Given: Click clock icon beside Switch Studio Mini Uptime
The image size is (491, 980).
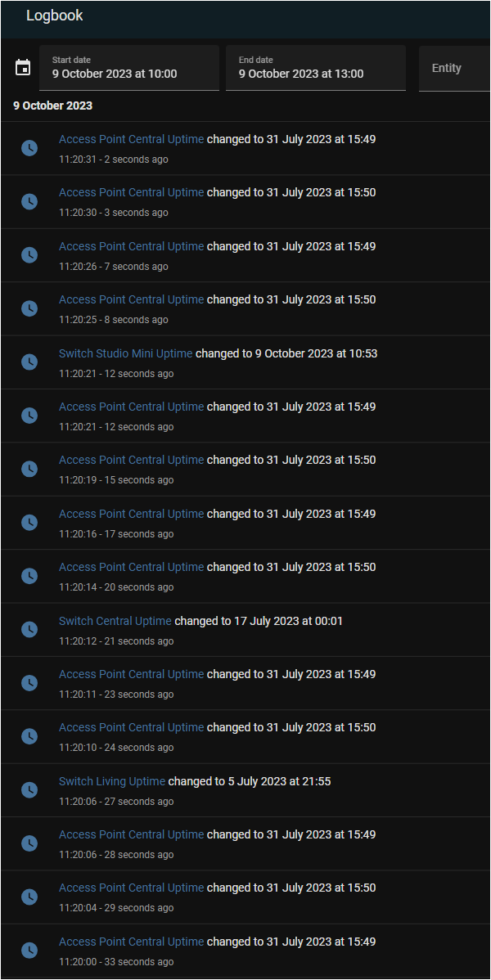Looking at the screenshot, I should 29,362.
